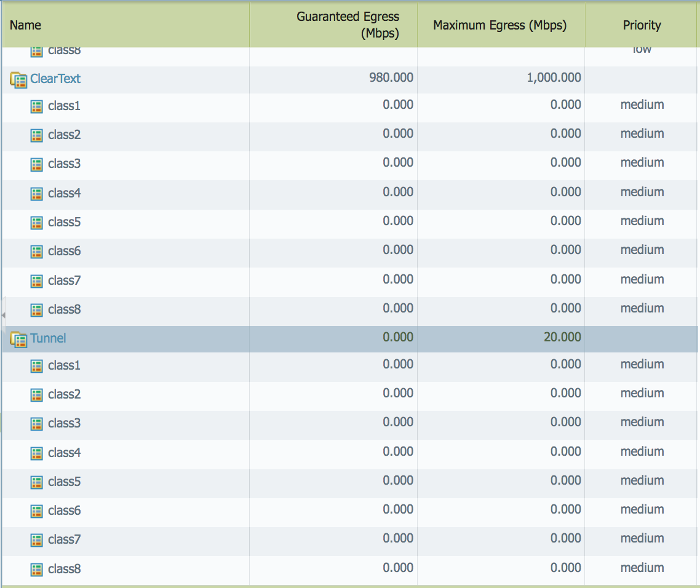Select class2 name text under ClearText
The height and width of the screenshot is (588, 700).
[x=65, y=134]
